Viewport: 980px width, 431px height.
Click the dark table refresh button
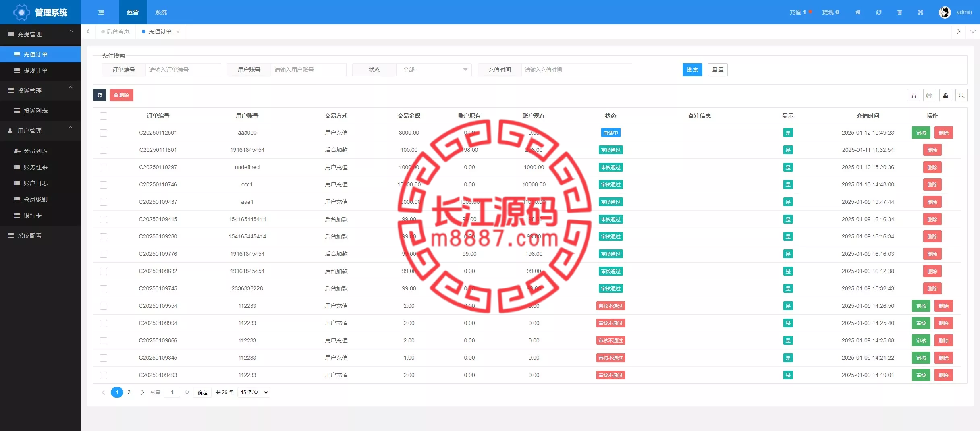(100, 95)
